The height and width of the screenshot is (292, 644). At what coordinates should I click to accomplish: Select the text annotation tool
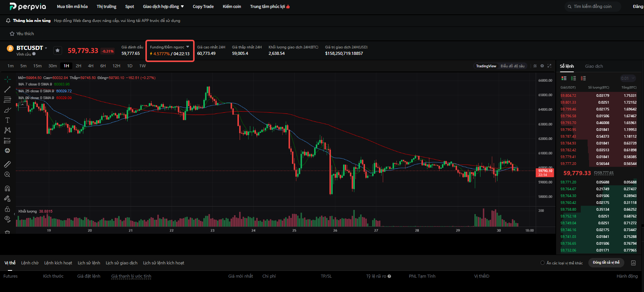pyautogui.click(x=7, y=120)
